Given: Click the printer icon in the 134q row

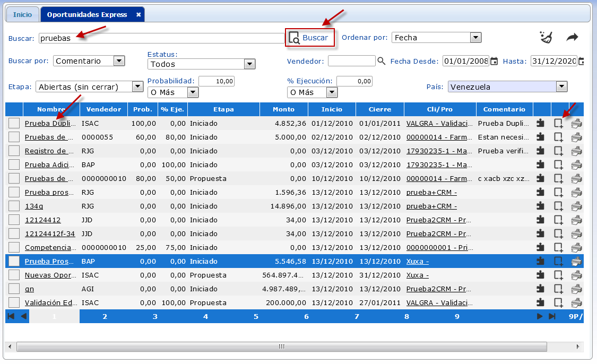Looking at the screenshot, I should [576, 206].
